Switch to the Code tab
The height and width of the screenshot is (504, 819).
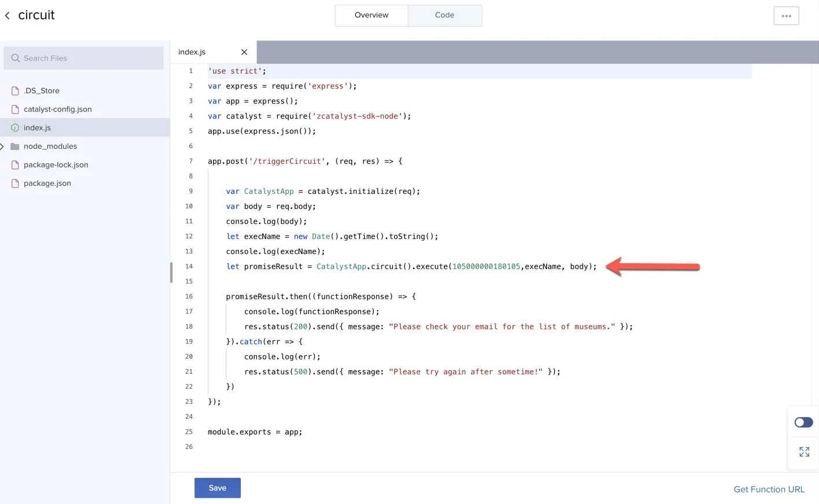[x=445, y=15]
